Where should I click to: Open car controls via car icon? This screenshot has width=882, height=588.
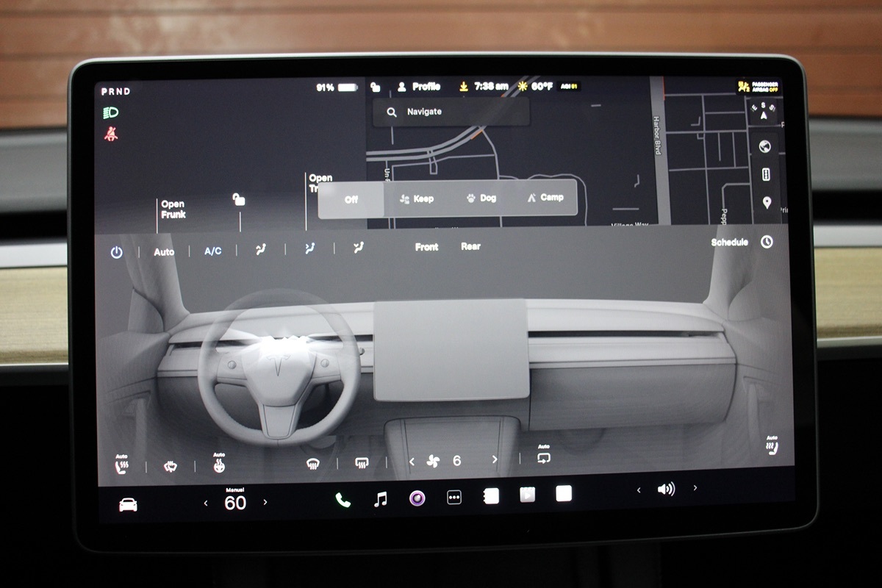(128, 504)
